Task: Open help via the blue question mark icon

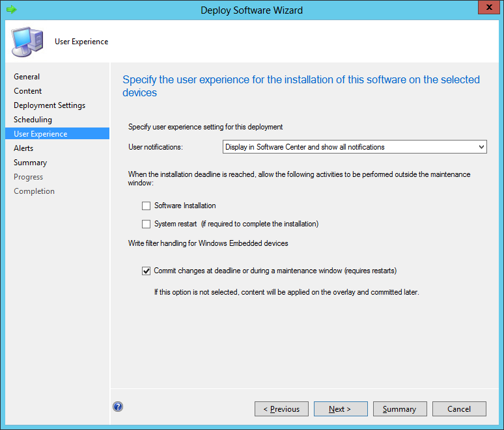Action: tap(118, 407)
